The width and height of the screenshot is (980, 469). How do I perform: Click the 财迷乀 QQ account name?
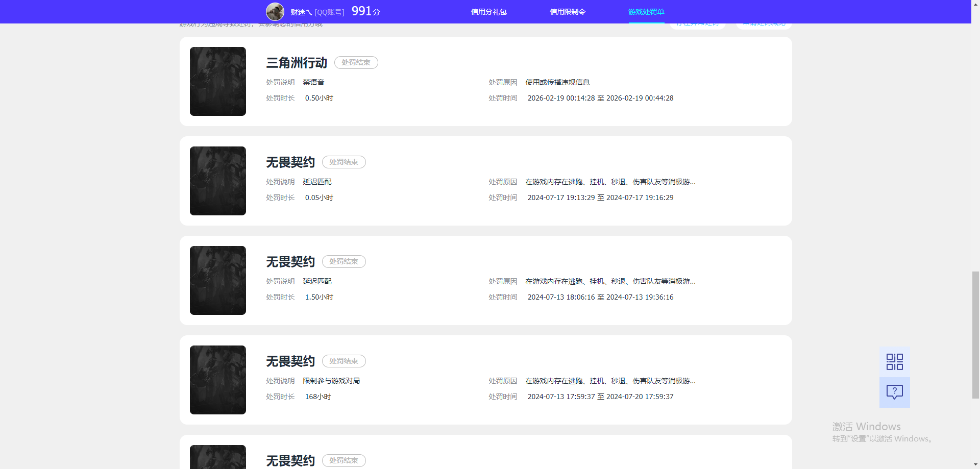pyautogui.click(x=300, y=11)
